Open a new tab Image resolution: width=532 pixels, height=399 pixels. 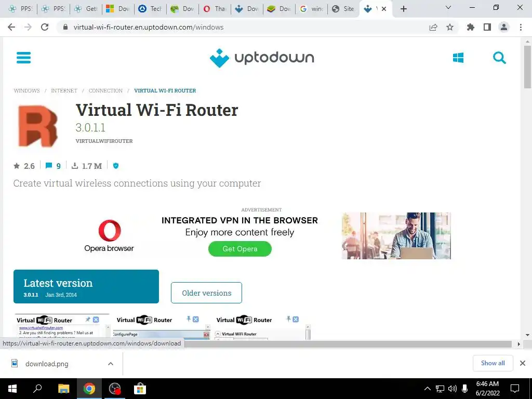pyautogui.click(x=403, y=9)
